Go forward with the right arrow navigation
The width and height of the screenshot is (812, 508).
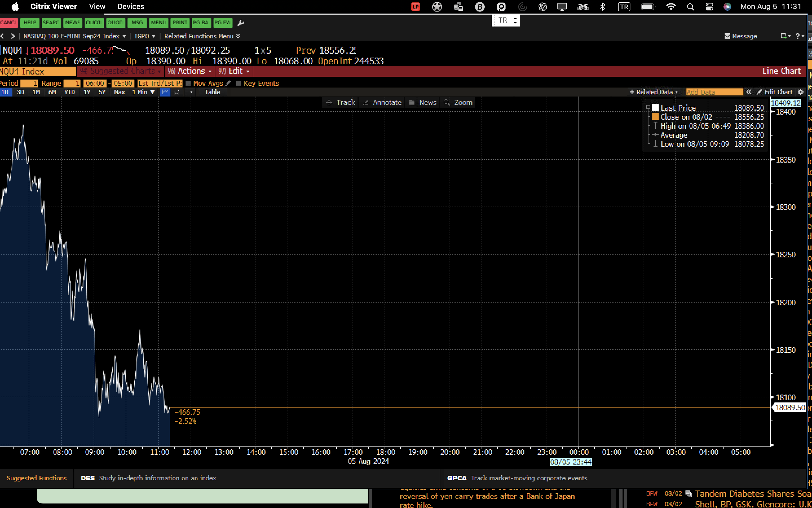[x=13, y=36]
